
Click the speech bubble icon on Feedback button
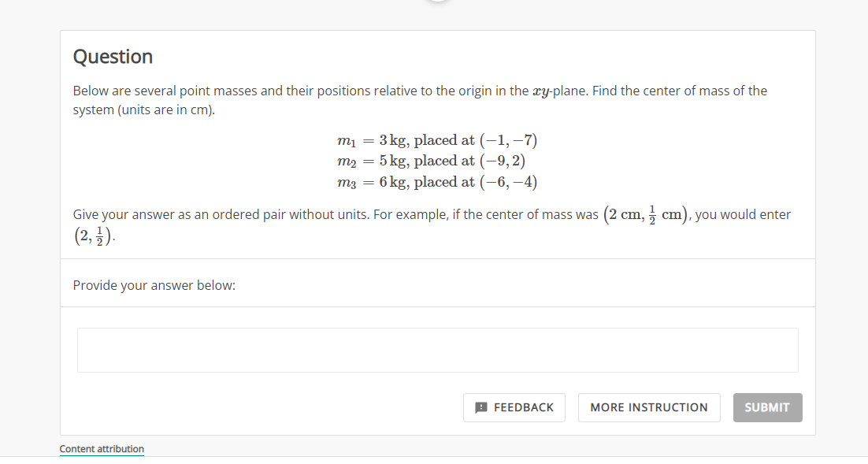pyautogui.click(x=480, y=407)
